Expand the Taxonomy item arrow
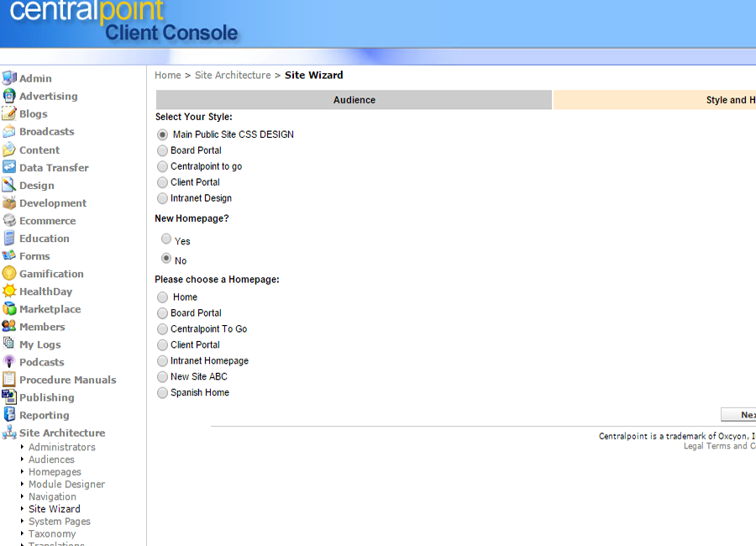The height and width of the screenshot is (546, 756). point(23,533)
